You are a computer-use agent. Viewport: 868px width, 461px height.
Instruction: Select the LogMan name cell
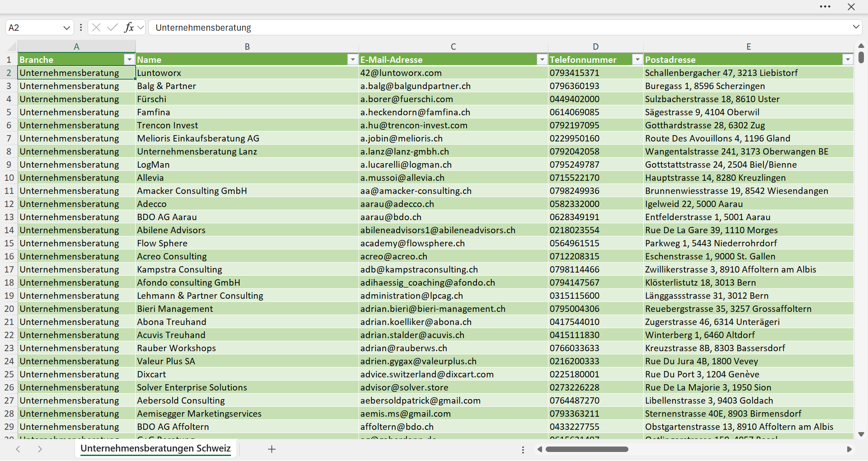247,165
